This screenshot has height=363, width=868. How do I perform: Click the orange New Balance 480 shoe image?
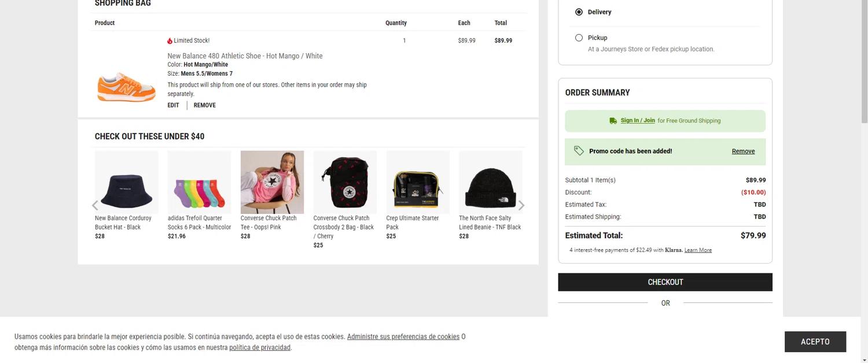[x=126, y=87]
